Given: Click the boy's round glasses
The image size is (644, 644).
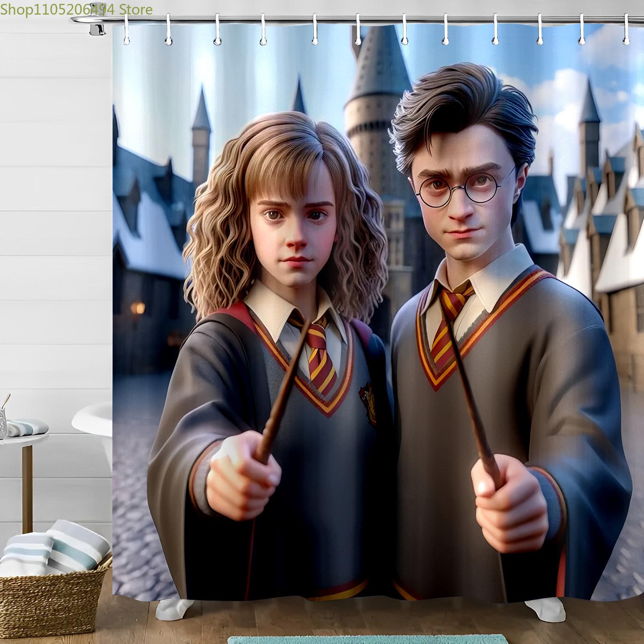Looking at the screenshot, I should pos(464,188).
